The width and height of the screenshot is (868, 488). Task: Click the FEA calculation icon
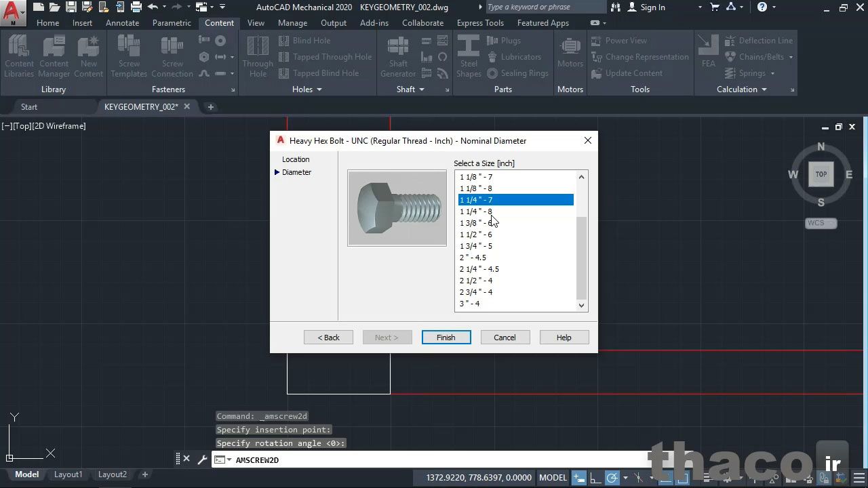(708, 53)
